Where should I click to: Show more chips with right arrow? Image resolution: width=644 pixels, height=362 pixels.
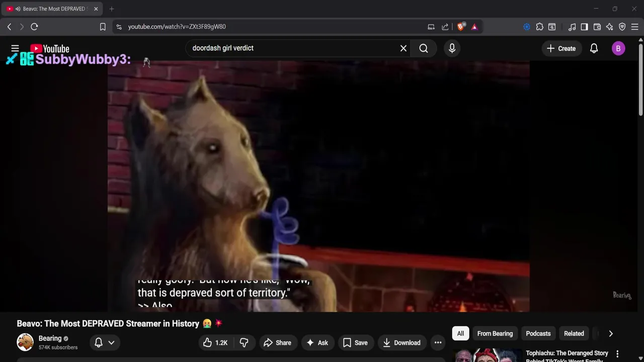click(x=611, y=333)
